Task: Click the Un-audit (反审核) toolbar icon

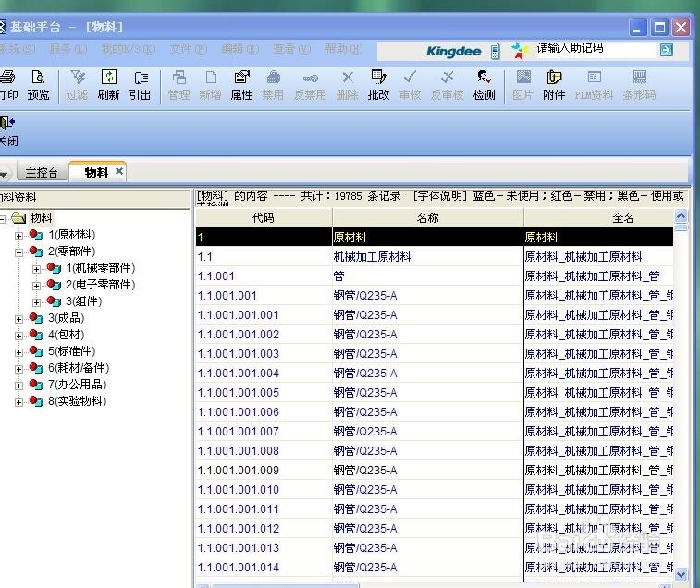Action: pos(447,85)
